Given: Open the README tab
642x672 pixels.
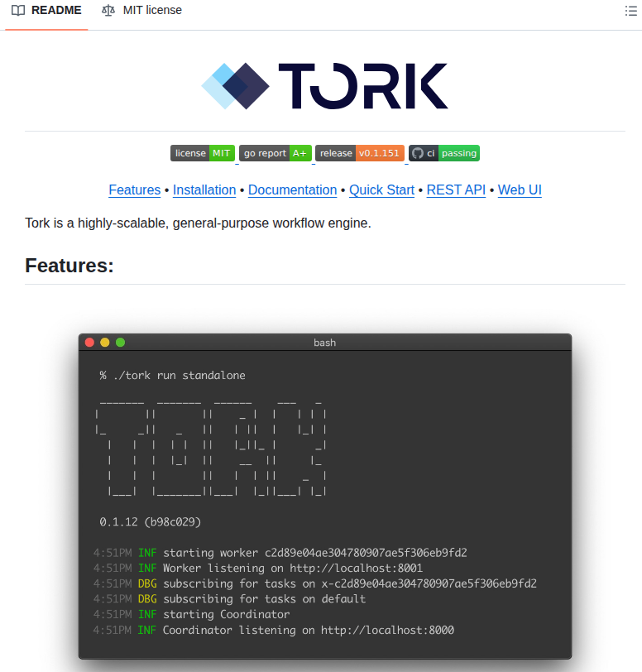Looking at the screenshot, I should pos(46,10).
